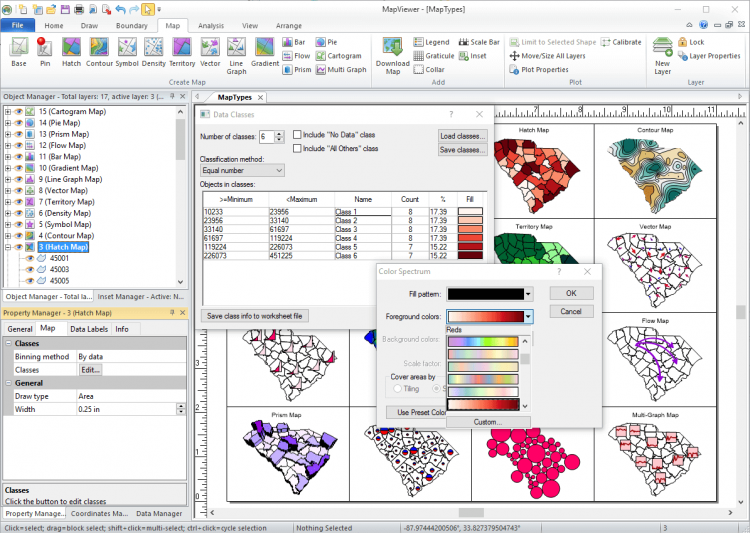Viewport: 750px width, 533px height.
Task: Collapse the Classes property section
Action: (x=9, y=344)
